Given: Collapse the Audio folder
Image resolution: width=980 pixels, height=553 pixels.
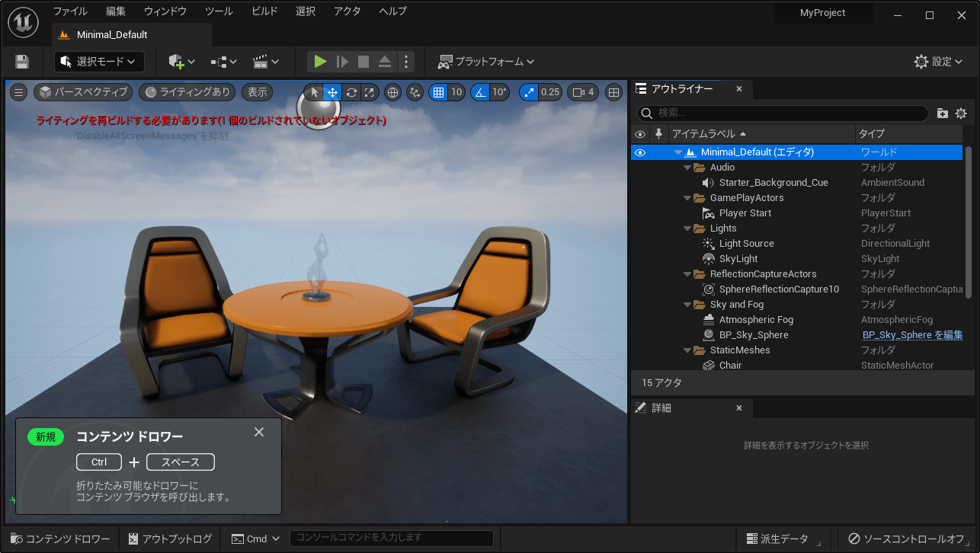Looking at the screenshot, I should coord(687,168).
